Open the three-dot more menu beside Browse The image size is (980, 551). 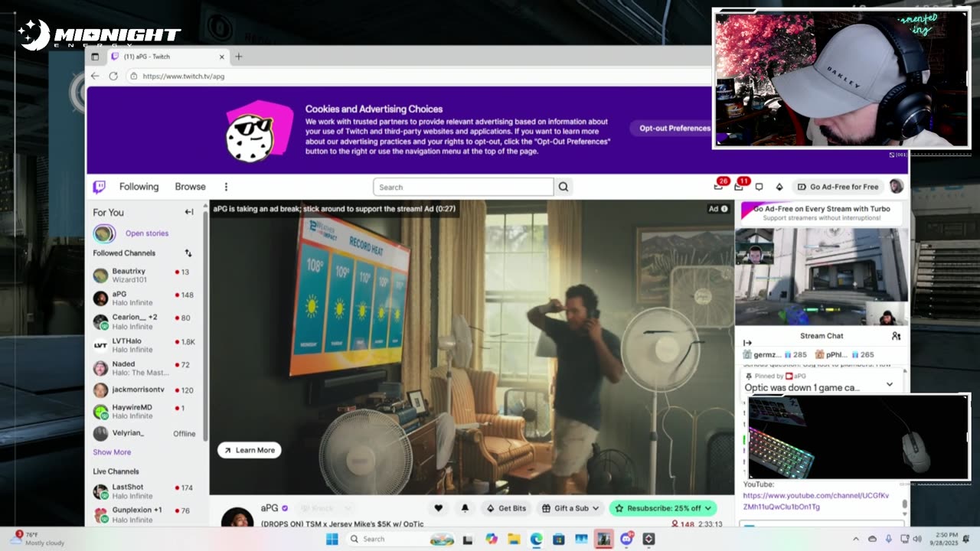(226, 187)
